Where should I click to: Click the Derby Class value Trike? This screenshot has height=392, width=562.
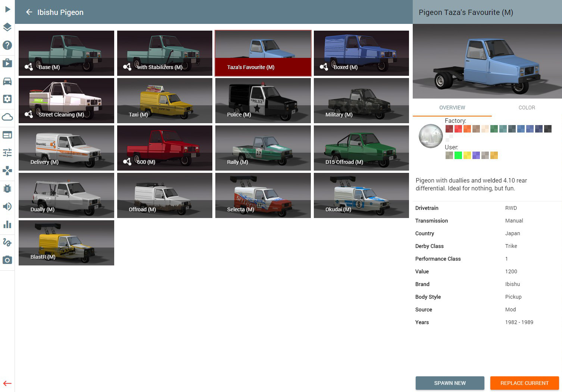511,246
